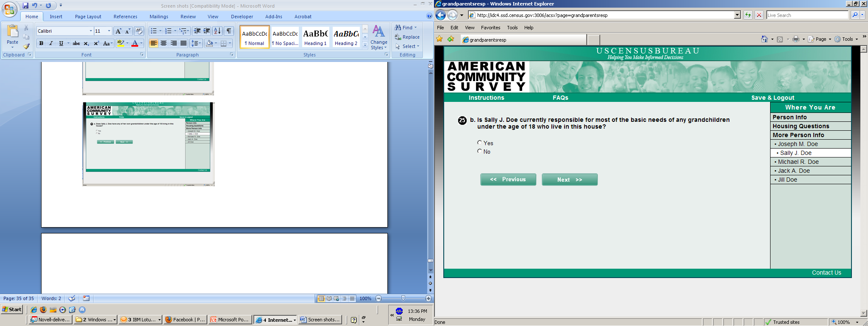The width and height of the screenshot is (868, 326).
Task: Click the Sort icon in Word's Paragraph group
Action: (x=217, y=31)
